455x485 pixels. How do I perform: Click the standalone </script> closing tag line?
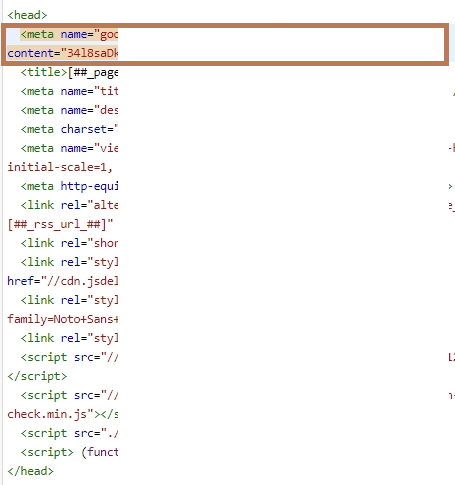[x=37, y=376]
